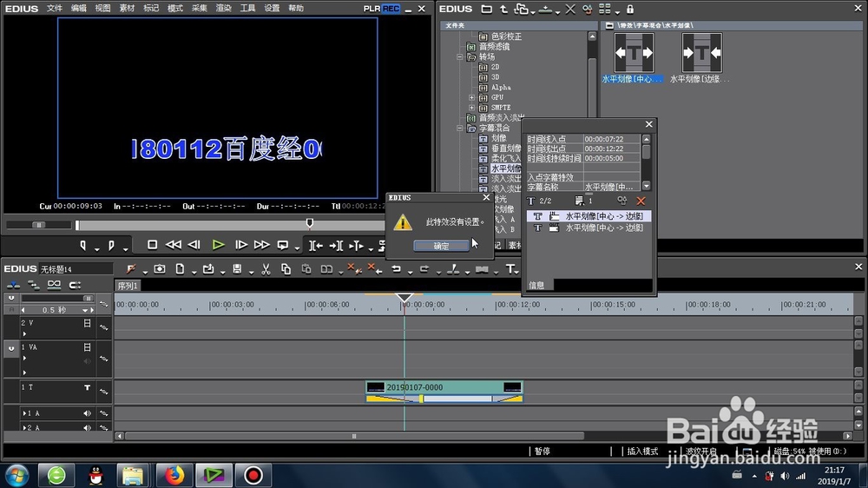This screenshot has height=488, width=868.
Task: Click the Create title T tool
Action: pyautogui.click(x=510, y=269)
